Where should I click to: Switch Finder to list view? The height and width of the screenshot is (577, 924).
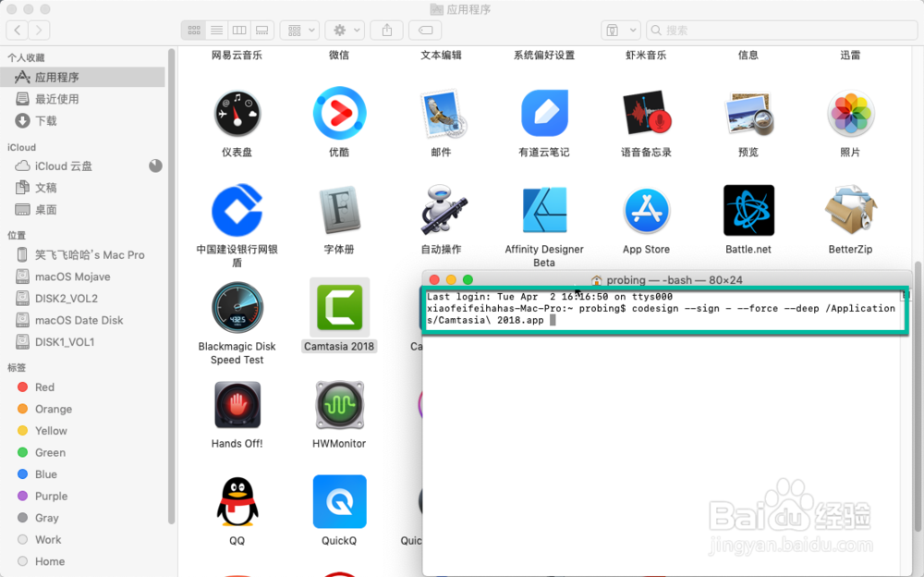(216, 30)
